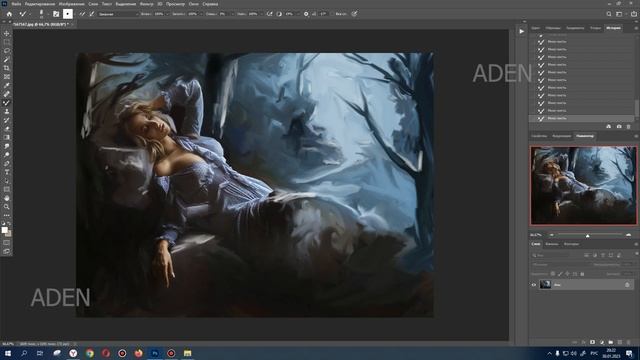Image resolution: width=640 pixels, height=360 pixels.
Task: Add layer mask icon in Layers panel
Action: click(592, 342)
